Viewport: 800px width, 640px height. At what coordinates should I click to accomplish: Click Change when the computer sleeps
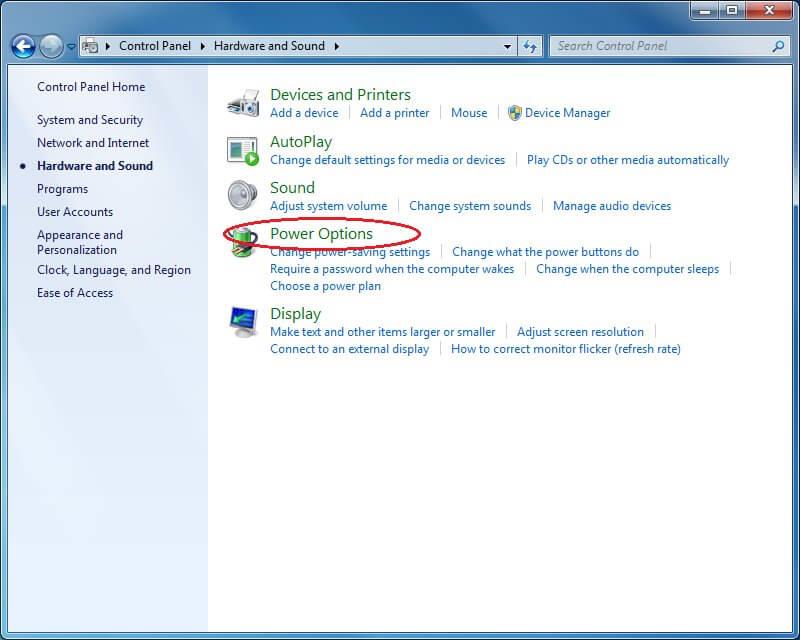pyautogui.click(x=627, y=269)
